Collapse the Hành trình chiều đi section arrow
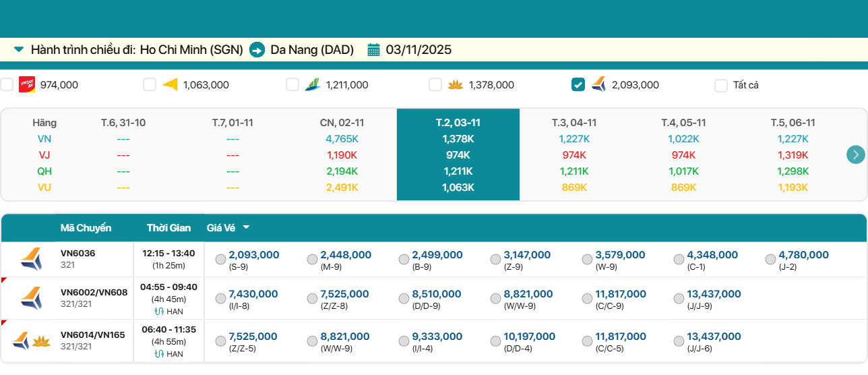Image resolution: width=868 pixels, height=375 pixels. pos(19,49)
